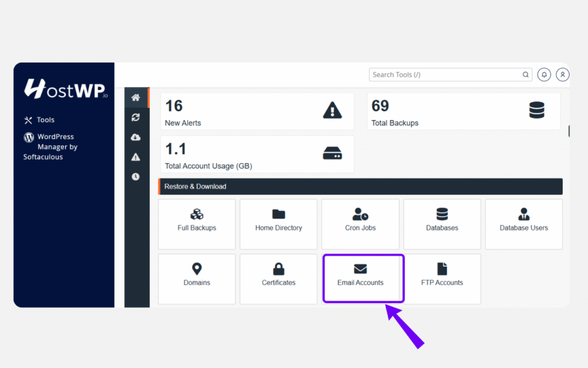This screenshot has height=368, width=588.
Task: Click the refresh arrows sidebar icon
Action: pyautogui.click(x=136, y=117)
